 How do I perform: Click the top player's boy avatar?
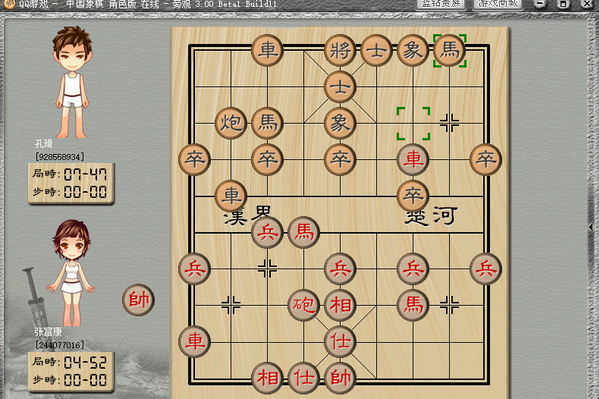point(72,82)
